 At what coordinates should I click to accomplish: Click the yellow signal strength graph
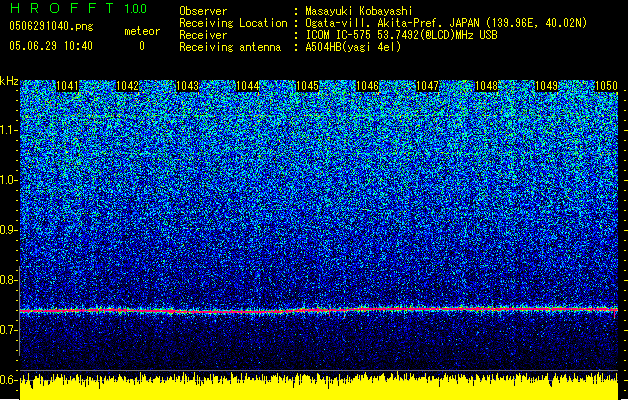(319, 388)
